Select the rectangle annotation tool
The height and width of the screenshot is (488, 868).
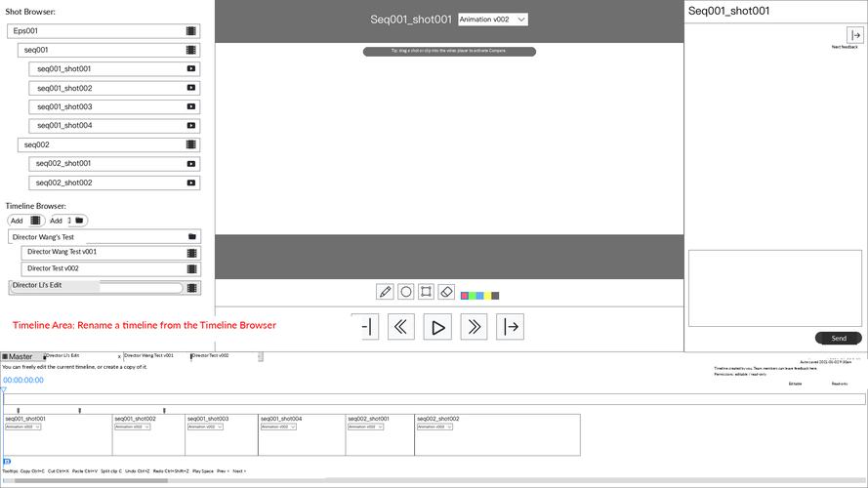pyautogui.click(x=426, y=292)
